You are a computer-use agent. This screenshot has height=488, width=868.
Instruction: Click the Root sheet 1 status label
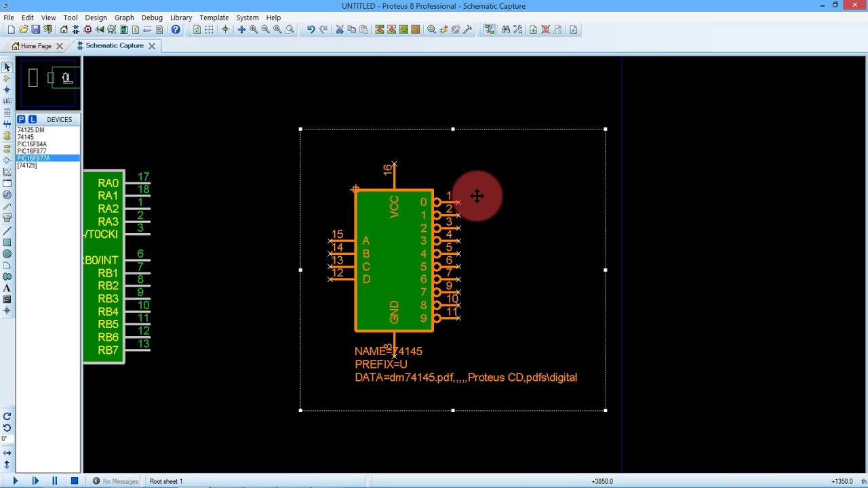pos(166,481)
